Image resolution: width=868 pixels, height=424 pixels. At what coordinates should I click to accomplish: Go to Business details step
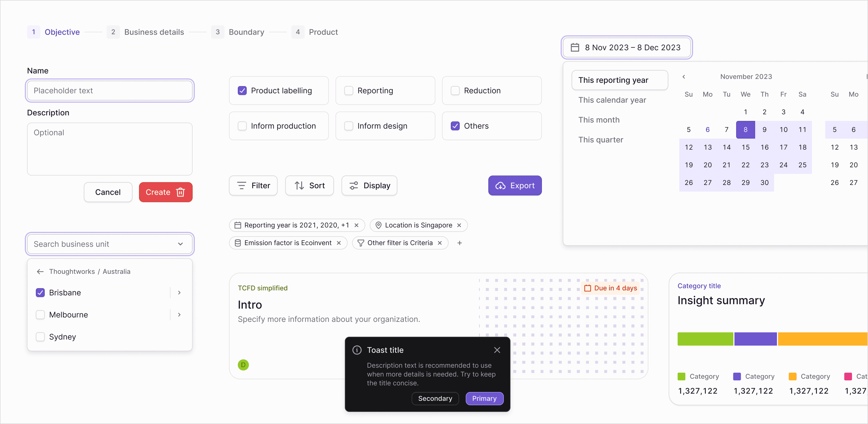[154, 32]
